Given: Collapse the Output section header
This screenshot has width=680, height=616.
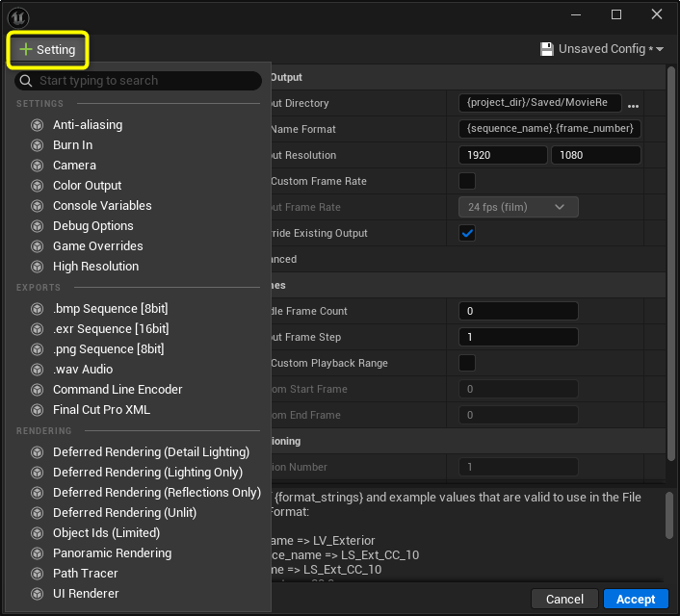Looking at the screenshot, I should [468, 77].
